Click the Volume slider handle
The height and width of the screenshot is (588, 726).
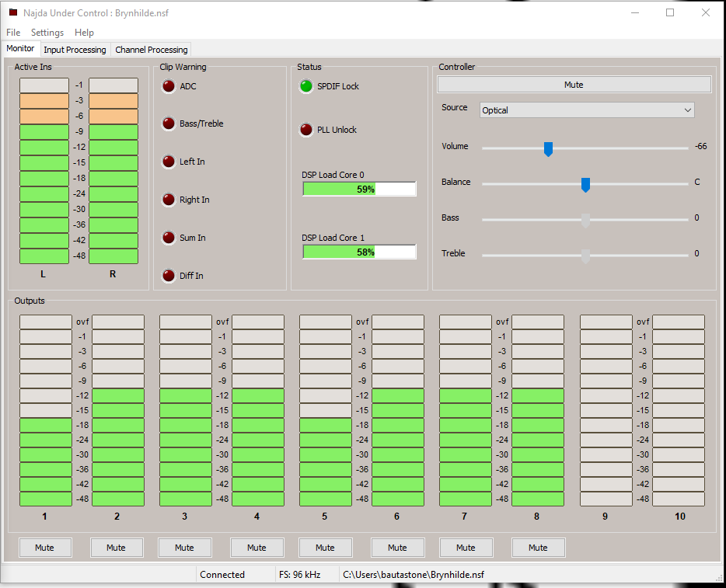tap(548, 148)
